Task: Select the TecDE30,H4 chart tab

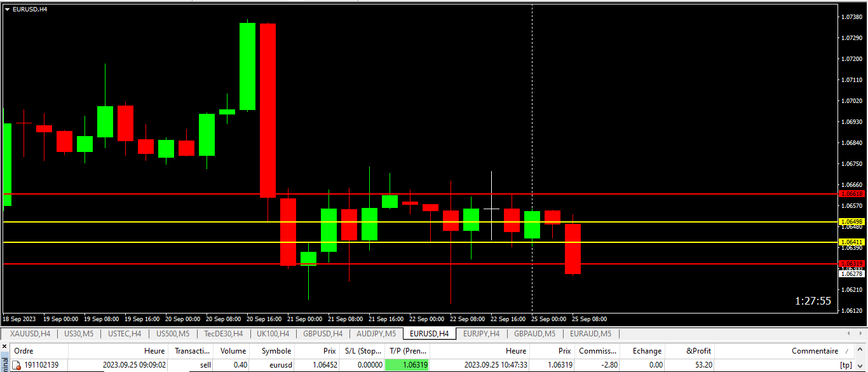Action: (x=223, y=333)
